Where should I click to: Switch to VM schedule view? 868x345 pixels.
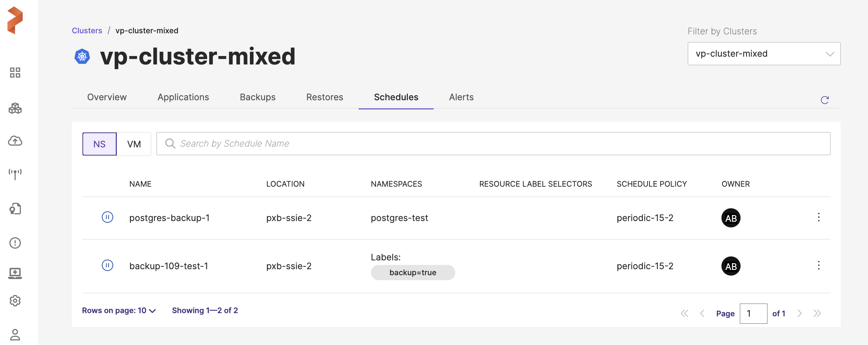click(x=134, y=144)
